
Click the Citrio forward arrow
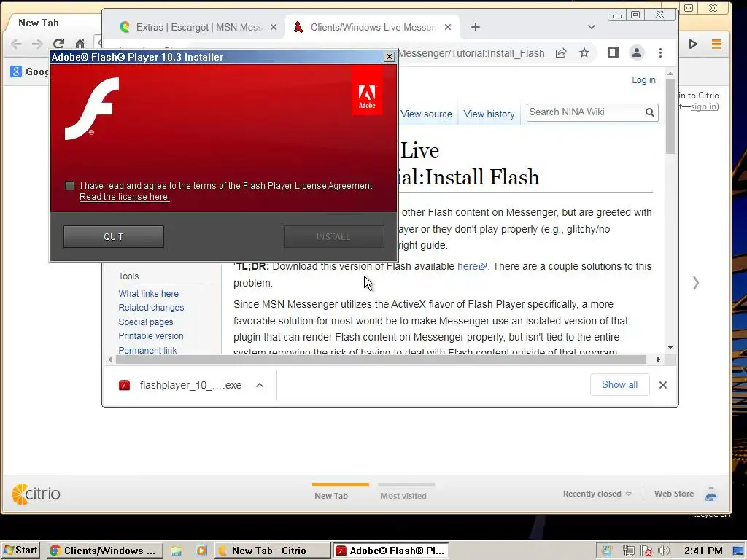click(x=37, y=44)
